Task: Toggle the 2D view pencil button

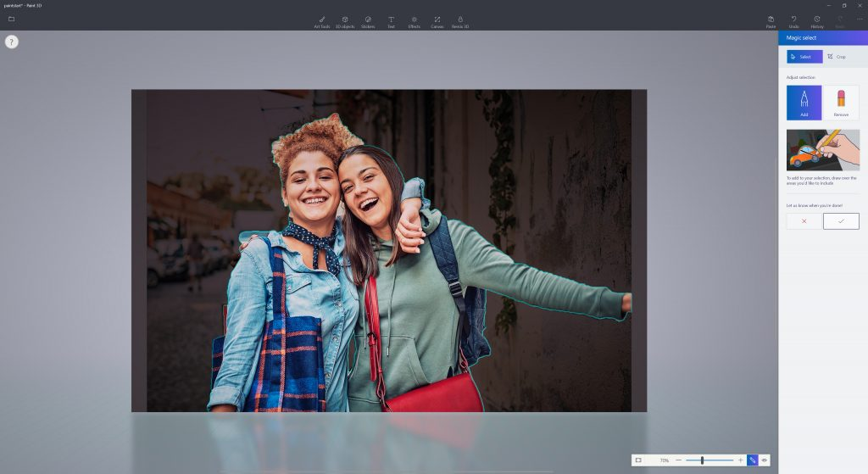Action: pyautogui.click(x=752, y=460)
